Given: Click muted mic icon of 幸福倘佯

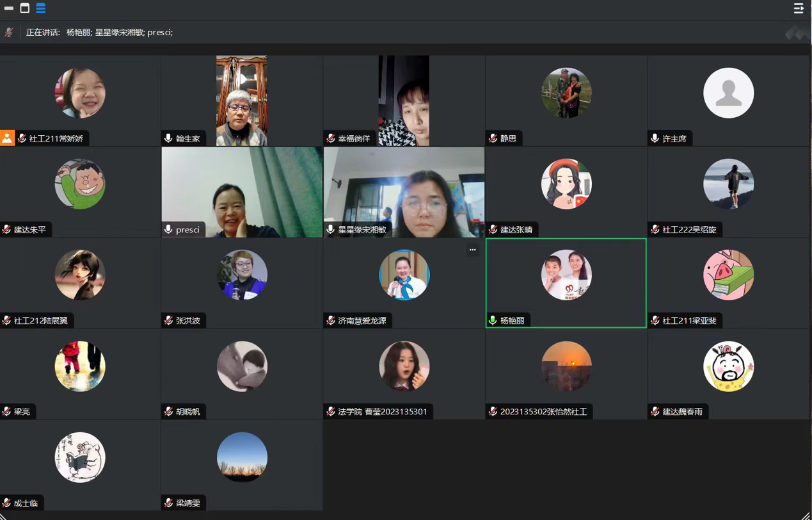Looking at the screenshot, I should (x=331, y=138).
